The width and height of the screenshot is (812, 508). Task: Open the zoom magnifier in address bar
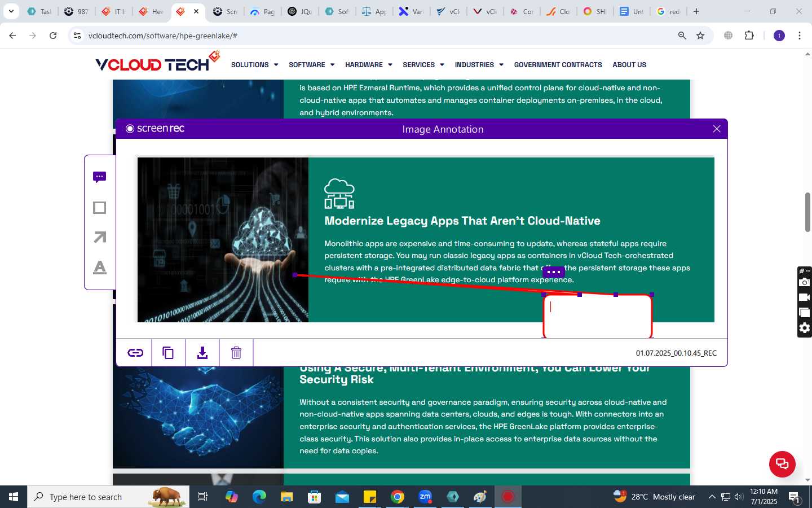click(682, 36)
